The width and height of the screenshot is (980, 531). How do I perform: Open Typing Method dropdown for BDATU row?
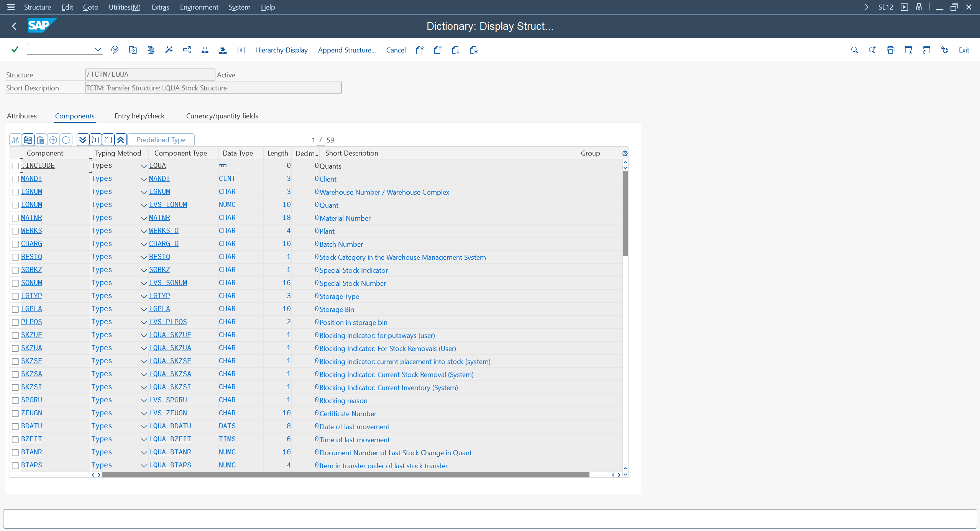(144, 426)
